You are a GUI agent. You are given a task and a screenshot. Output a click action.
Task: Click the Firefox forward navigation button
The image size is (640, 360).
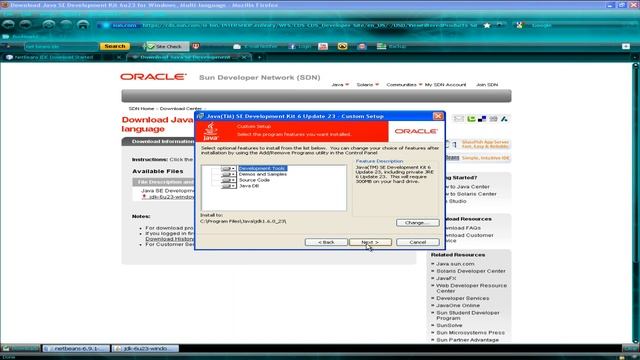pyautogui.click(x=26, y=25)
